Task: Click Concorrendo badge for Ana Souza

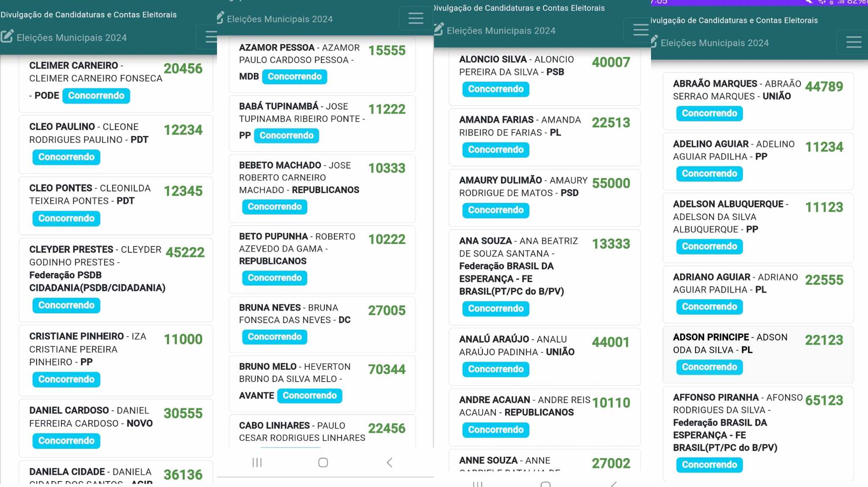Action: [495, 309]
